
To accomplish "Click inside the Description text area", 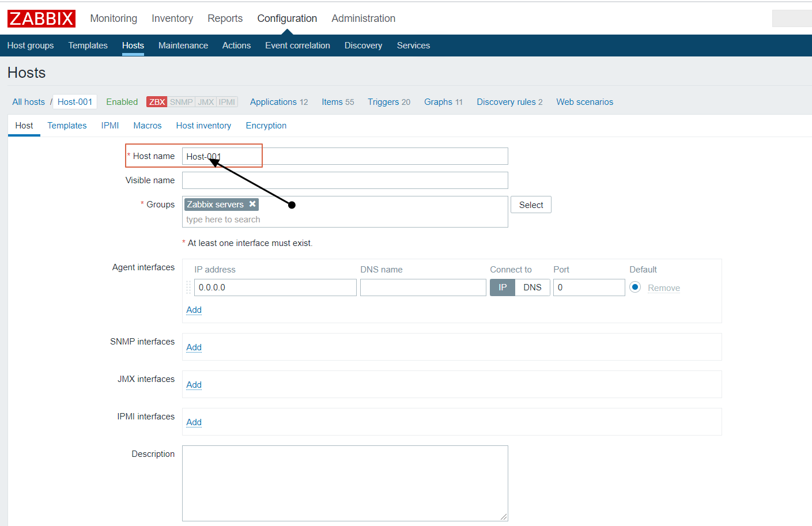I will (x=345, y=483).
